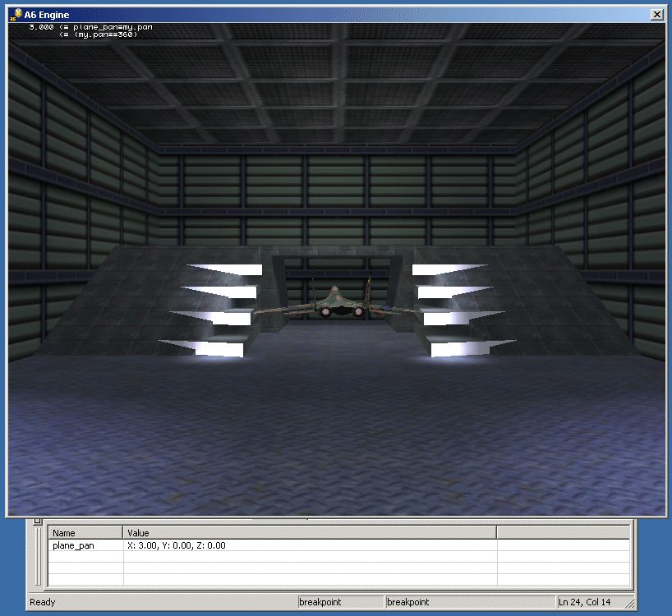Select the plane_pan watch variable

point(75,545)
